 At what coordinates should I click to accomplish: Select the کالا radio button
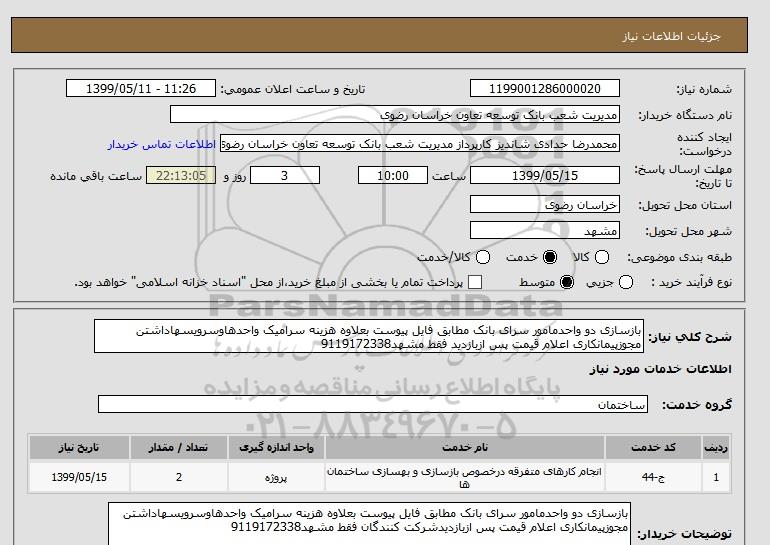click(602, 257)
